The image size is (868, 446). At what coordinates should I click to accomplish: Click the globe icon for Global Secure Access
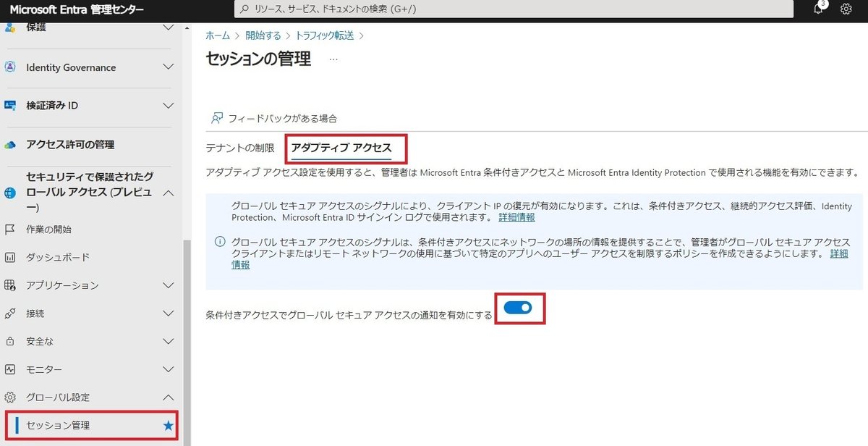[10, 193]
